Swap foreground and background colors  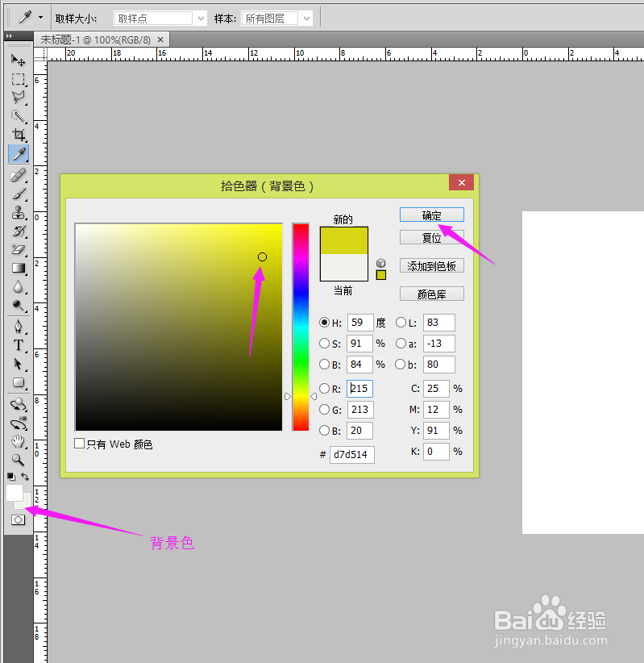tap(25, 477)
